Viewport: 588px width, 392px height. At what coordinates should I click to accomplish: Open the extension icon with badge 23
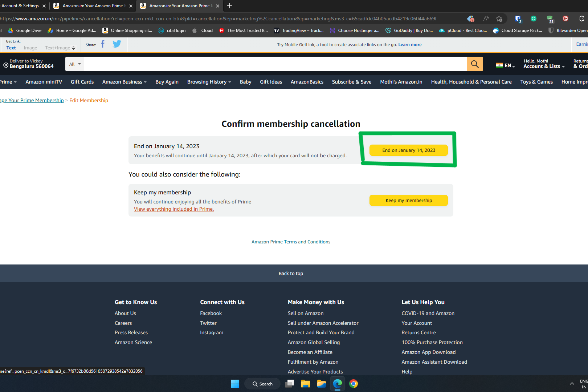point(550,19)
